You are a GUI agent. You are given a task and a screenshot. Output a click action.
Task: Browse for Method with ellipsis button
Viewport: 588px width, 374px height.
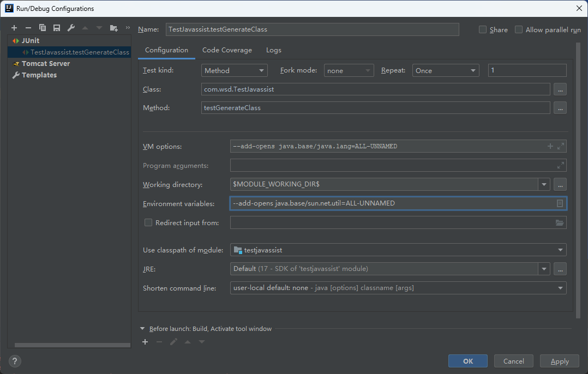[560, 108]
